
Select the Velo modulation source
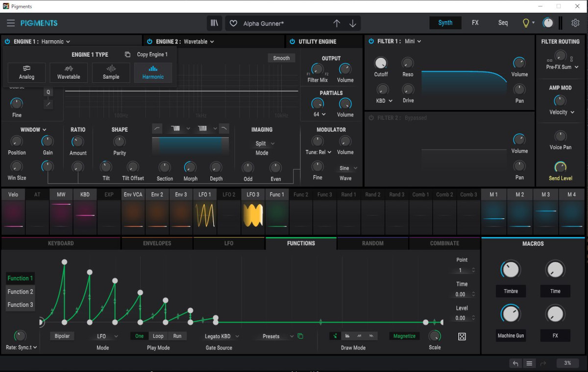tap(13, 212)
